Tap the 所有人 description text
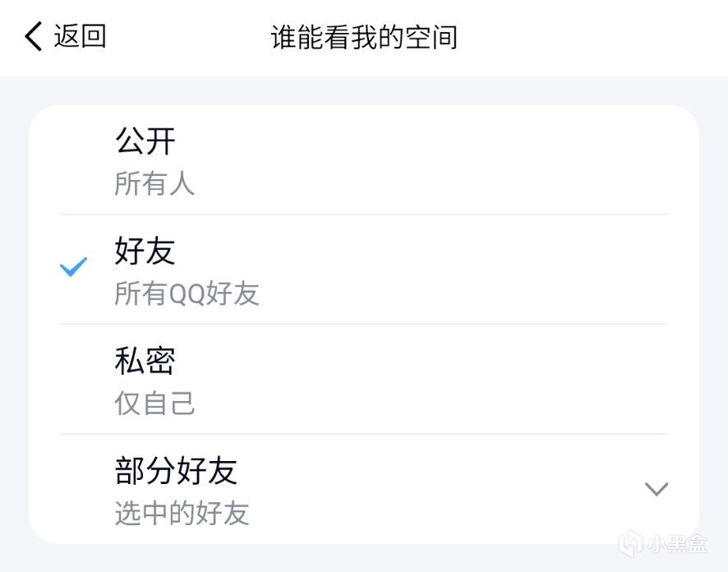 tap(154, 184)
